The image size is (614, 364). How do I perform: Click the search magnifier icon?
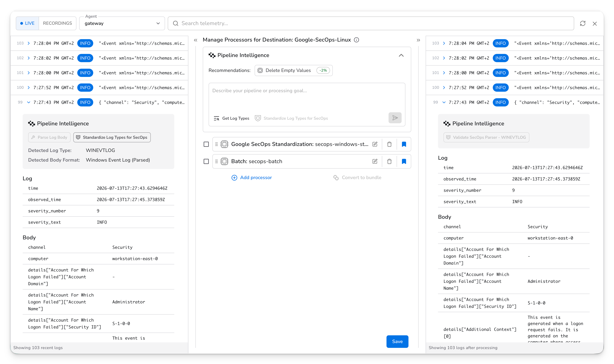click(x=176, y=23)
